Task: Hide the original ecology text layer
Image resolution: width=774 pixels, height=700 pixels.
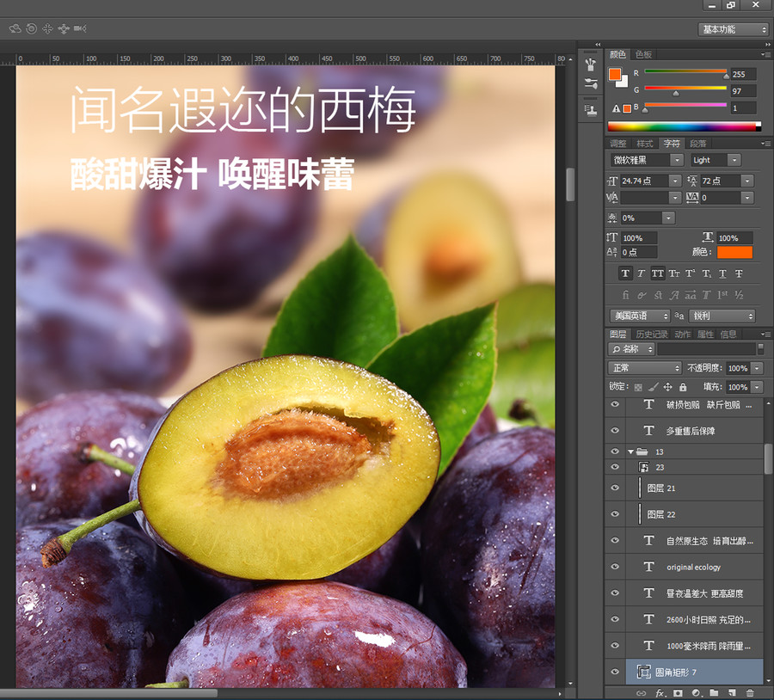Action: point(615,567)
